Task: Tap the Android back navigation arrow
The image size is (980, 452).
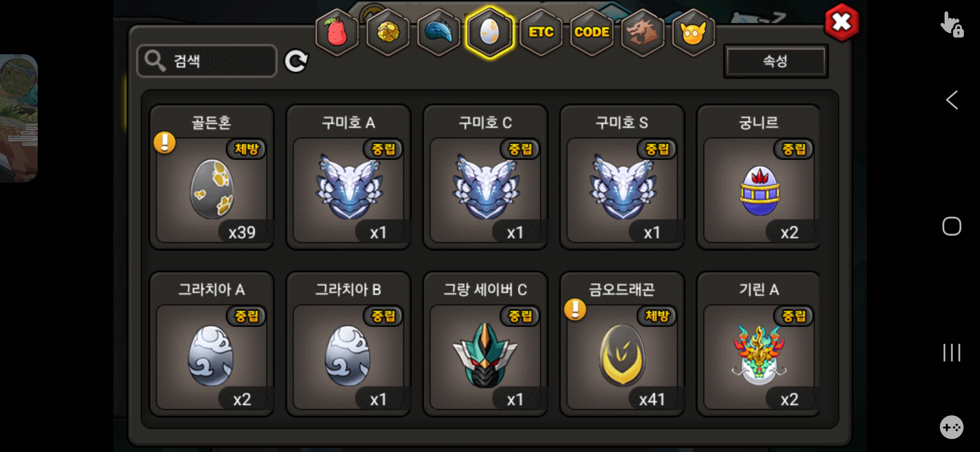Action: 952,100
